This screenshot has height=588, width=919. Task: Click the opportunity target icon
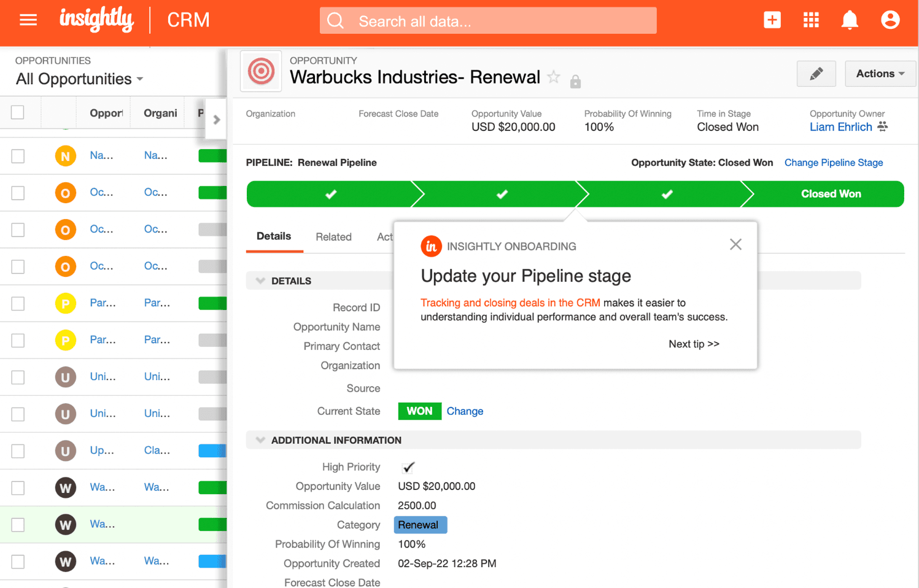pyautogui.click(x=261, y=71)
